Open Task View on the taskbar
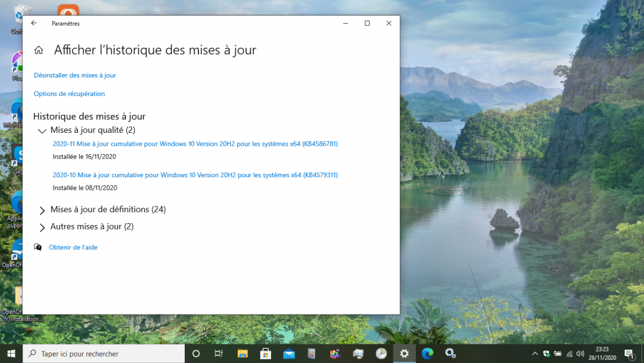 (219, 353)
